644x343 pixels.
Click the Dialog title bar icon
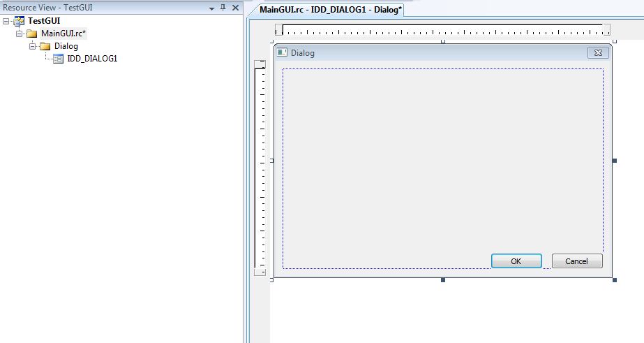pos(282,52)
